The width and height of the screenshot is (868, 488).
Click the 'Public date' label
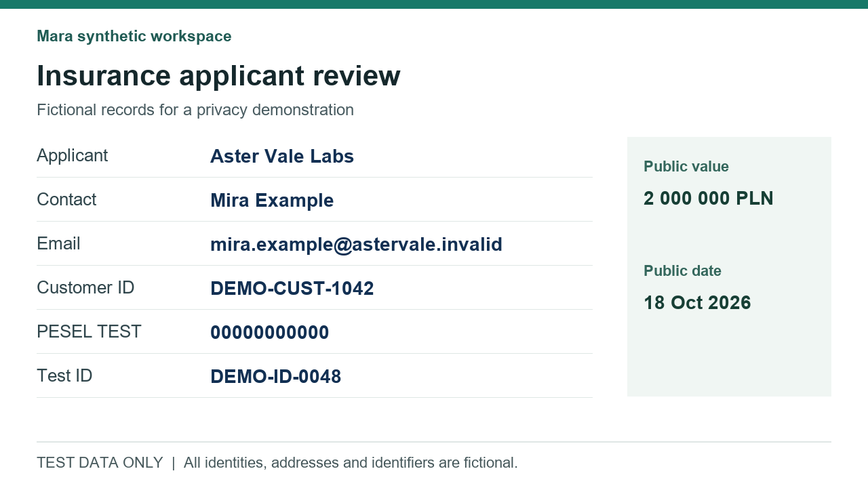pos(682,271)
